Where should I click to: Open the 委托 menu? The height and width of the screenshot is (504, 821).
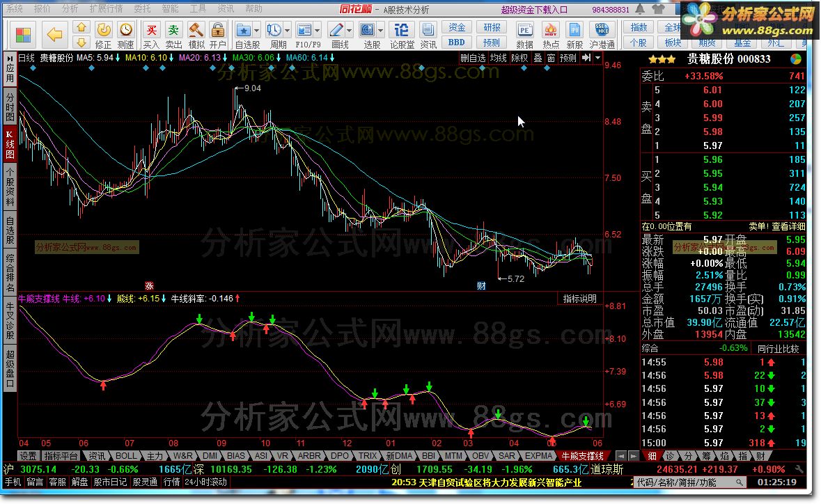pyautogui.click(x=143, y=8)
